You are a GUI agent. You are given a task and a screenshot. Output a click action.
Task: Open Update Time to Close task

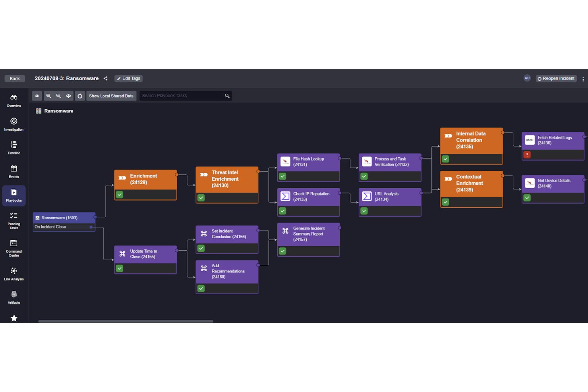[x=145, y=260]
